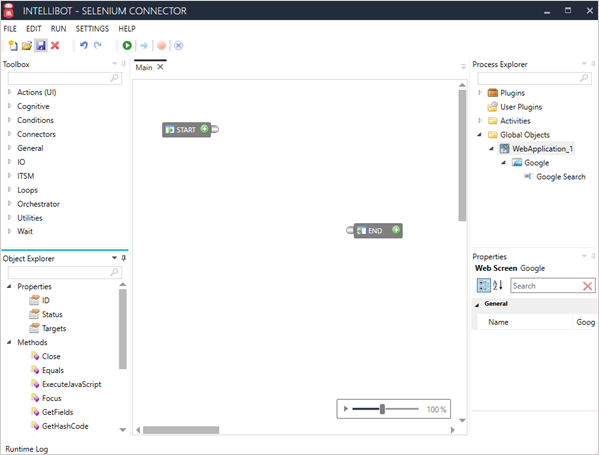The image size is (599, 455).
Task: Pin the Properties panel
Action: pyautogui.click(x=593, y=256)
